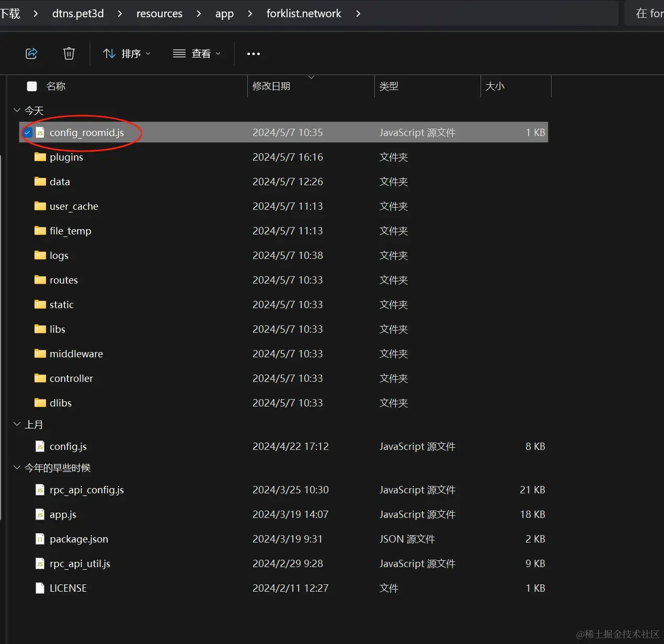Viewport: 664px width, 644px height.
Task: Toggle the select-all checkbox beside 名称
Action: coord(32,86)
